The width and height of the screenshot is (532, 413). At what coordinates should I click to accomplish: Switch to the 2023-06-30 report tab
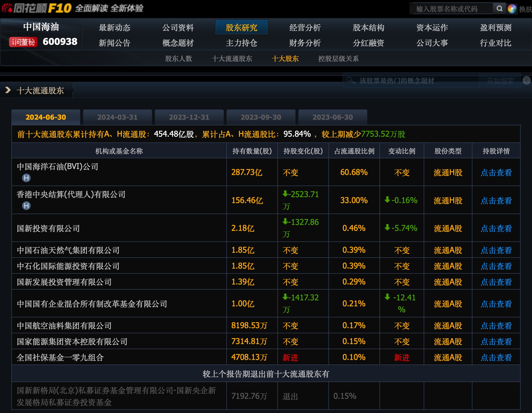point(333,117)
